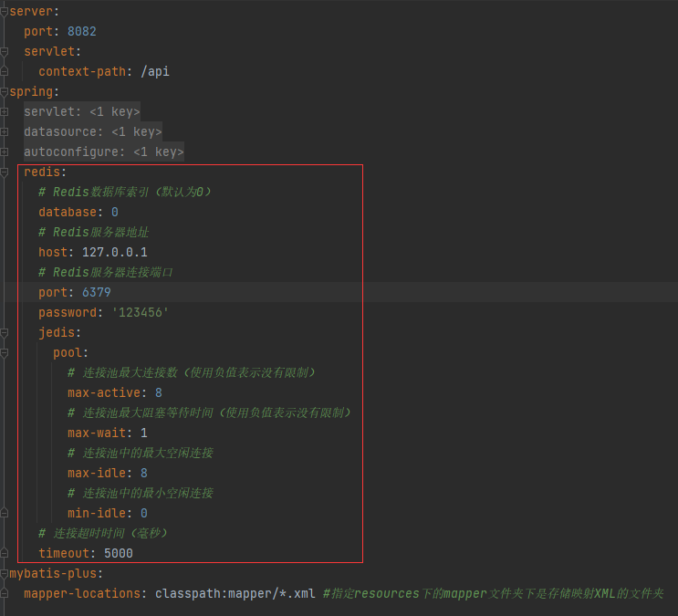Click the context-path value /api
Image resolution: width=678 pixels, height=616 pixels.
coord(155,72)
